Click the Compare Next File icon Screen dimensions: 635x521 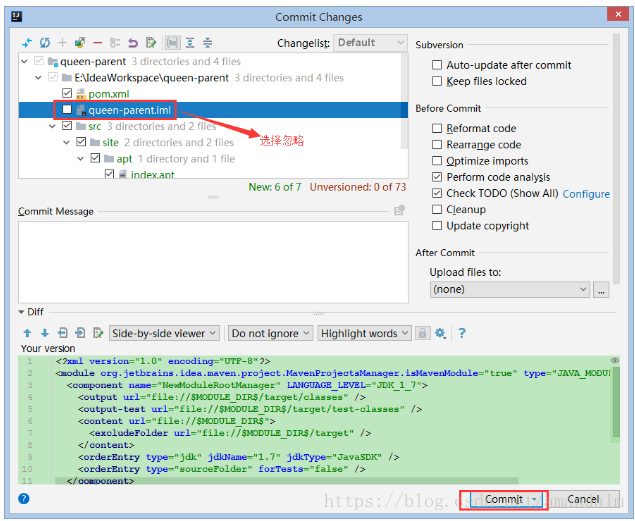[80, 333]
